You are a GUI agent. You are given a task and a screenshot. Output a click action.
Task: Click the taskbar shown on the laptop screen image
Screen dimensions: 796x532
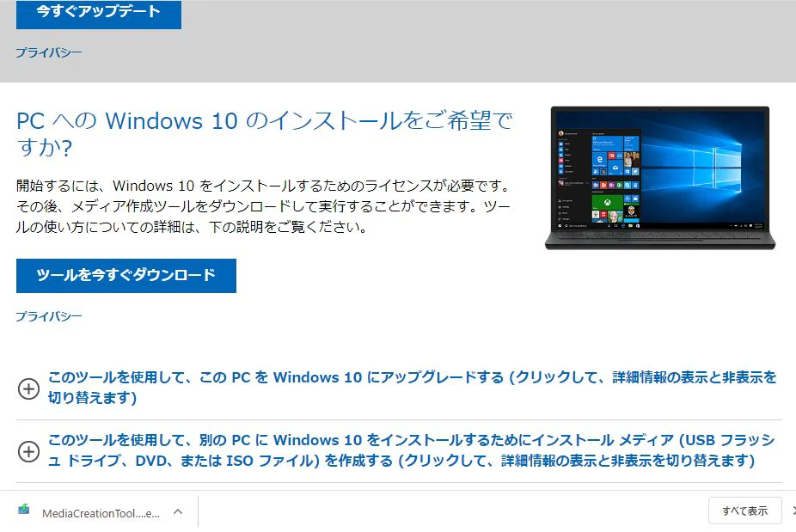click(660, 225)
